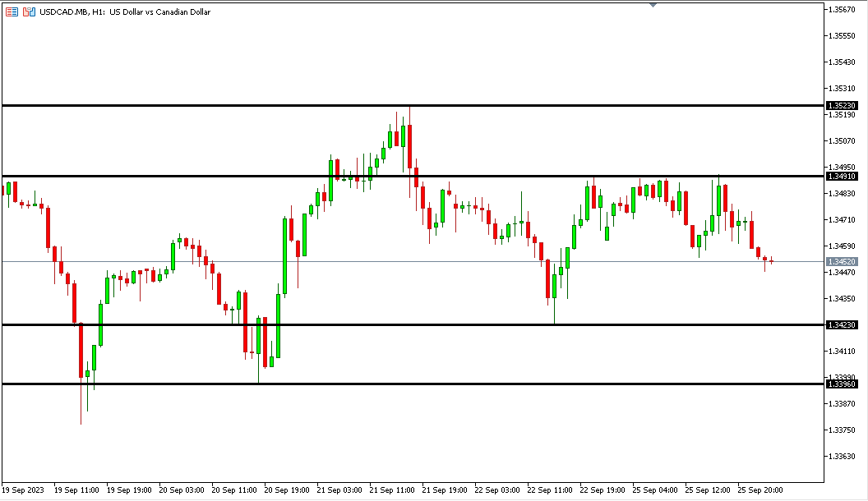Click the 1.35550 value on price scale
This screenshot has height=501, width=868.
pyautogui.click(x=842, y=36)
